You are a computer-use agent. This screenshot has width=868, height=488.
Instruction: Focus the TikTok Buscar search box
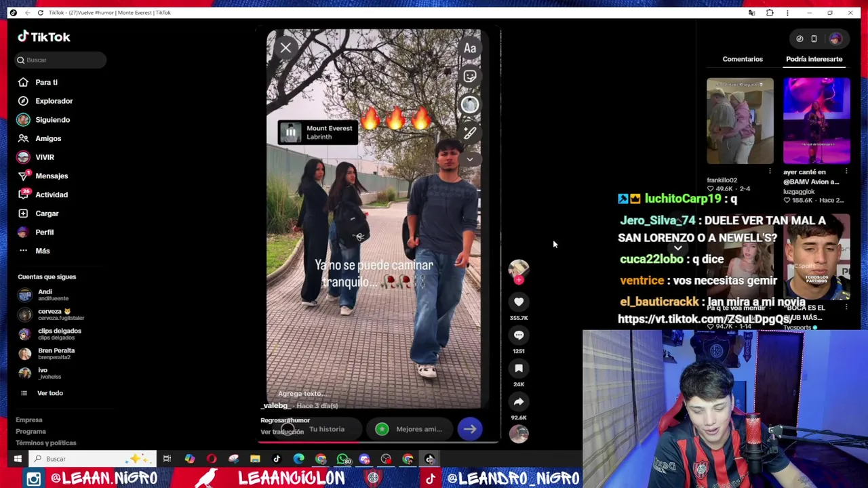pyautogui.click(x=61, y=60)
